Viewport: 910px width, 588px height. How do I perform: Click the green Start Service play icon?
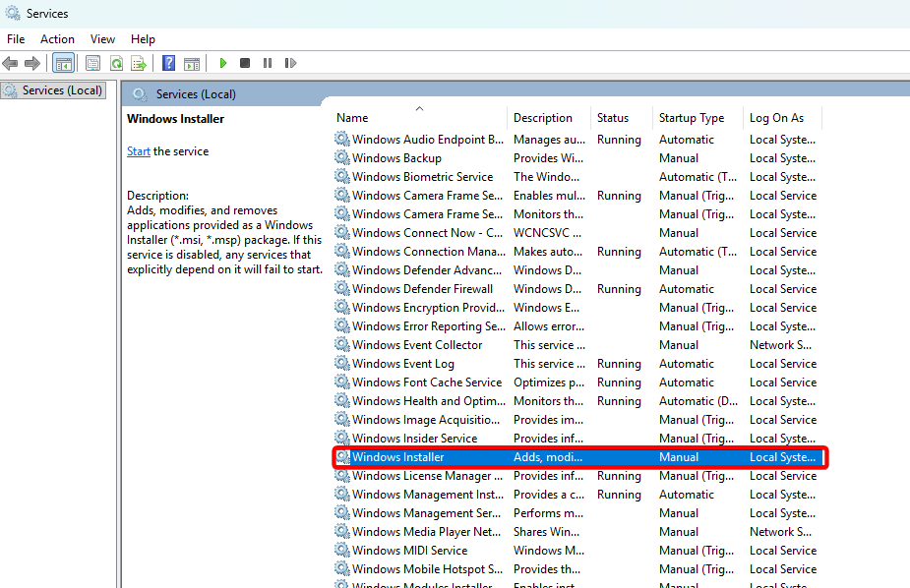click(223, 63)
